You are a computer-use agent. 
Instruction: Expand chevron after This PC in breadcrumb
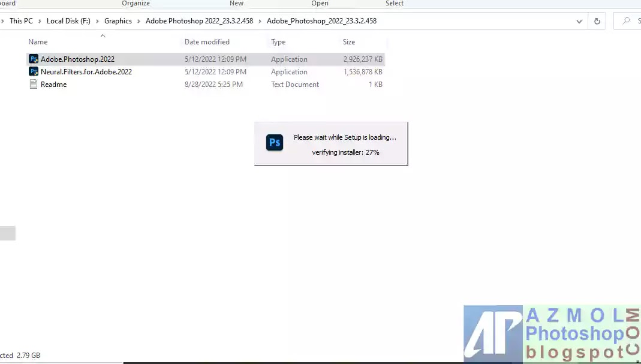(40, 21)
